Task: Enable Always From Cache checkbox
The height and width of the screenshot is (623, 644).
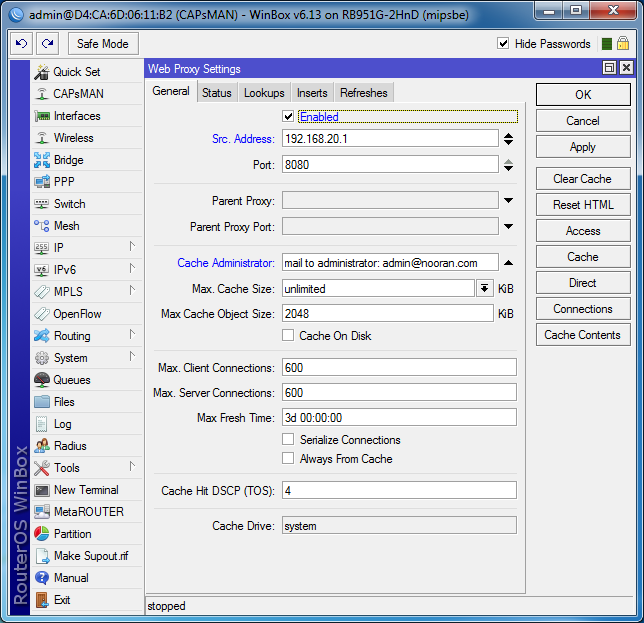Action: [288, 458]
